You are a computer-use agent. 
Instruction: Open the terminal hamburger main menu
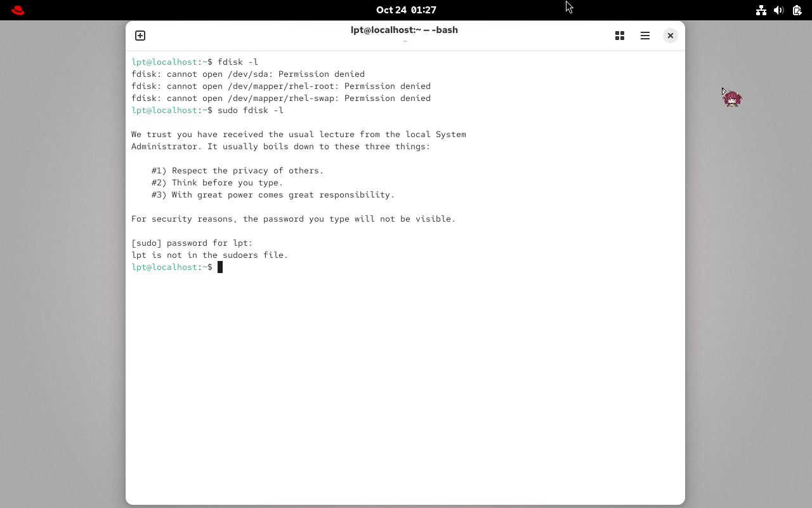645,36
